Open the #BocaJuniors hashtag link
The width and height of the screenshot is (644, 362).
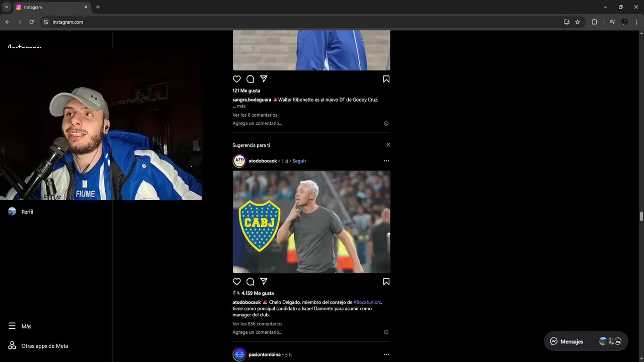click(367, 302)
